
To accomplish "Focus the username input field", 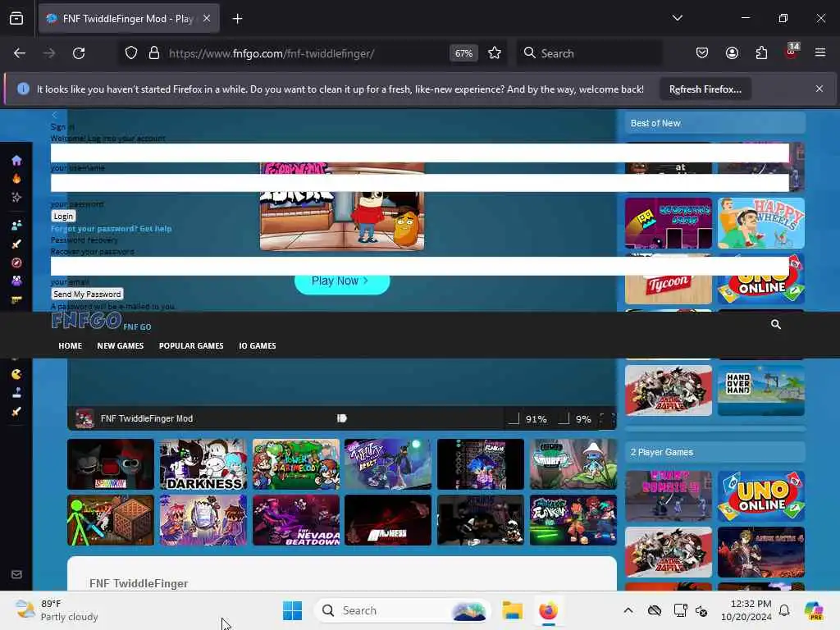I will pos(420,153).
